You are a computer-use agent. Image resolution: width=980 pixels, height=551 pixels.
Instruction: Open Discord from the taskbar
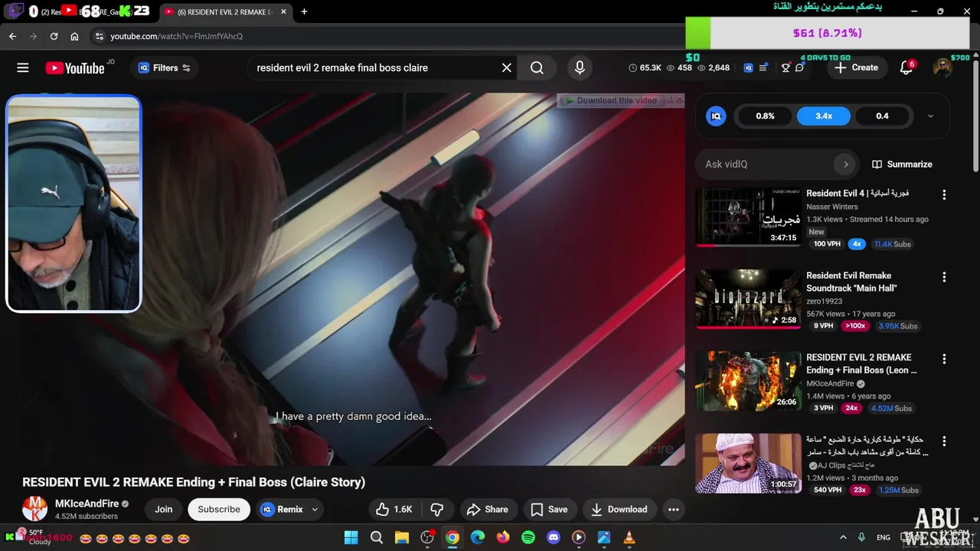pyautogui.click(x=554, y=537)
